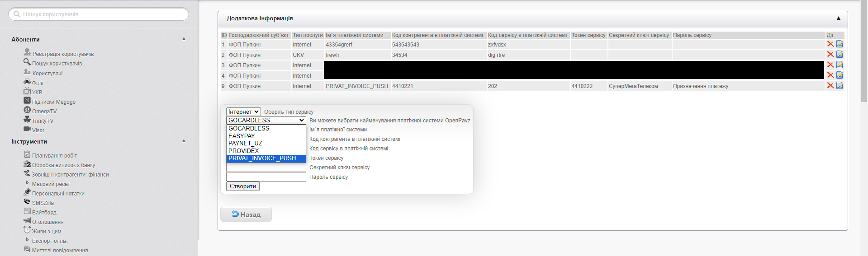
Task: Click the Назад button
Action: (x=246, y=214)
